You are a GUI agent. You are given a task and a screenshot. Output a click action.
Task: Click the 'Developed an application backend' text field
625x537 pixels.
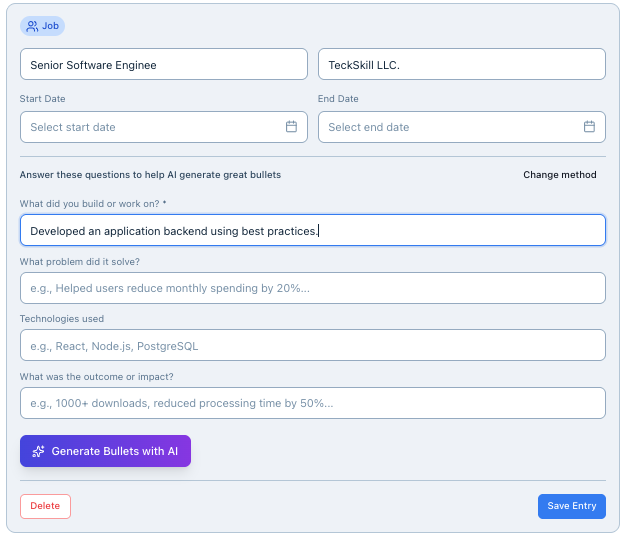(312, 230)
